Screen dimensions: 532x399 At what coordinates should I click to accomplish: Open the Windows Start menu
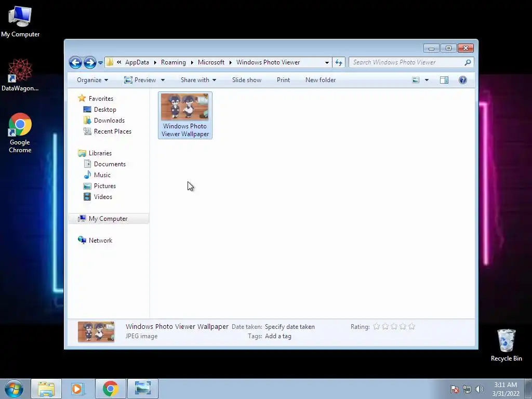click(14, 389)
